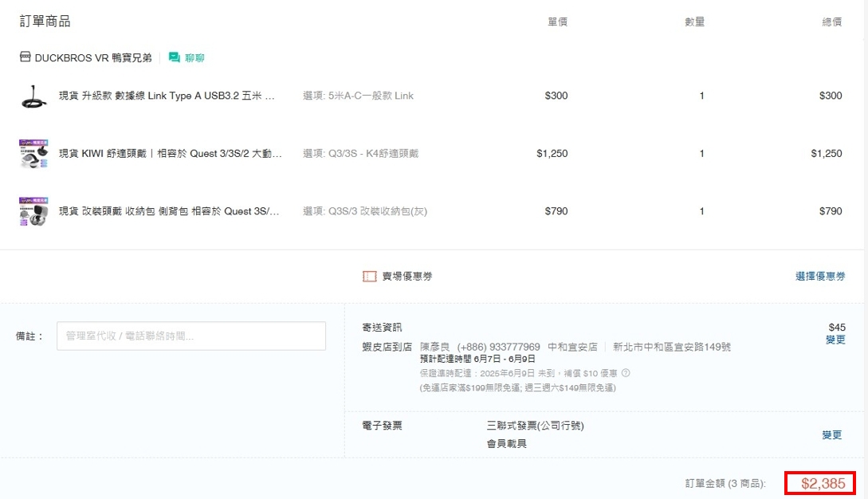The height and width of the screenshot is (499, 868).
Task: Click the question mark help icon after 補償 $10 優惠
Action: pyautogui.click(x=626, y=373)
